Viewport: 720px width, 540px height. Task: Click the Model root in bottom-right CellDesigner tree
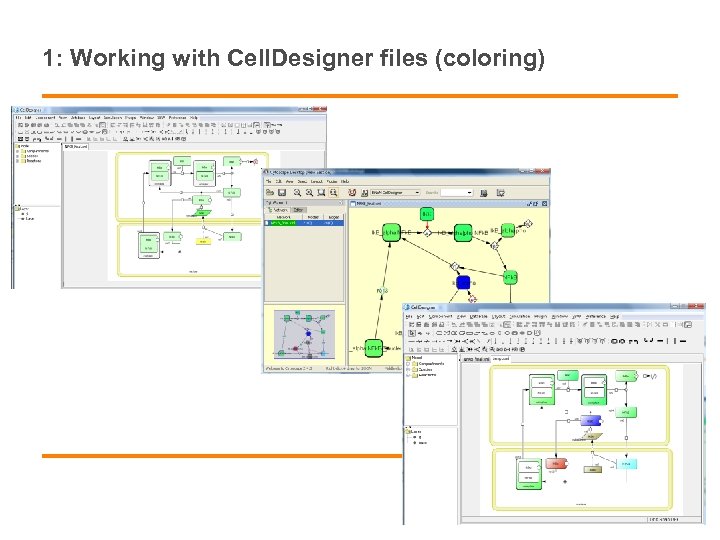click(414, 358)
